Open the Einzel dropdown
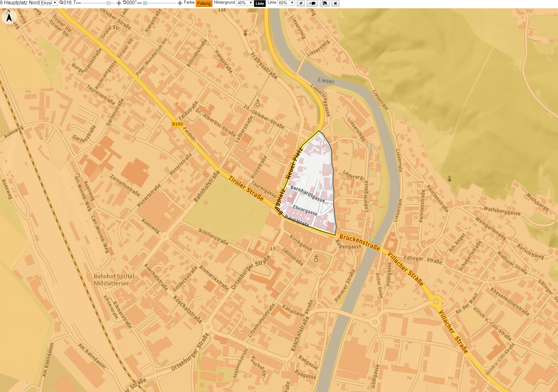The height and width of the screenshot is (392, 558). point(49,3)
